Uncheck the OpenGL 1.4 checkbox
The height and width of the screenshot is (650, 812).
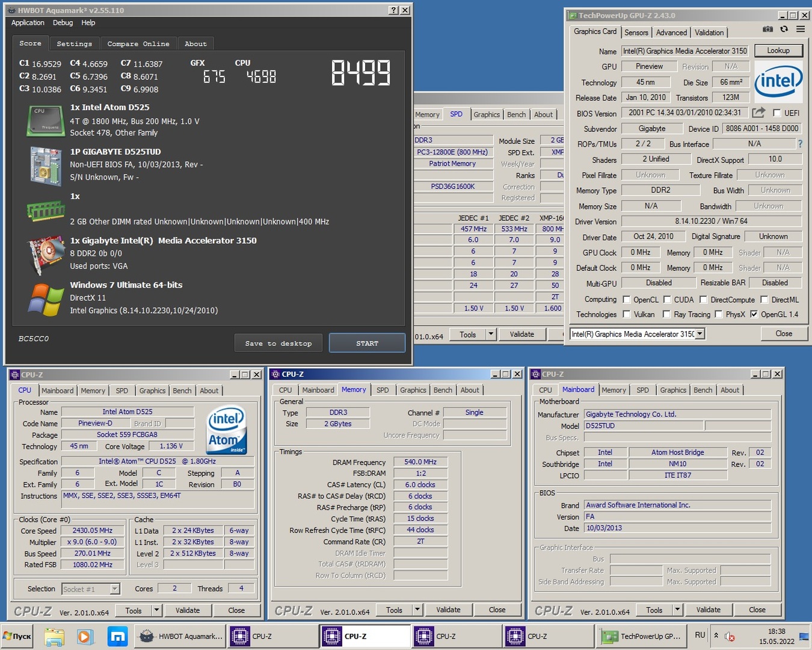point(754,314)
